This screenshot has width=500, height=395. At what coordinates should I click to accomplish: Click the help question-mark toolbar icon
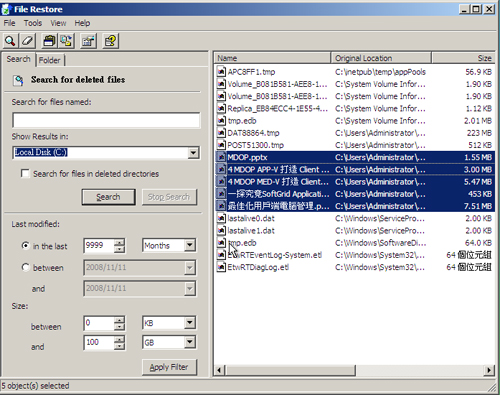[x=110, y=41]
